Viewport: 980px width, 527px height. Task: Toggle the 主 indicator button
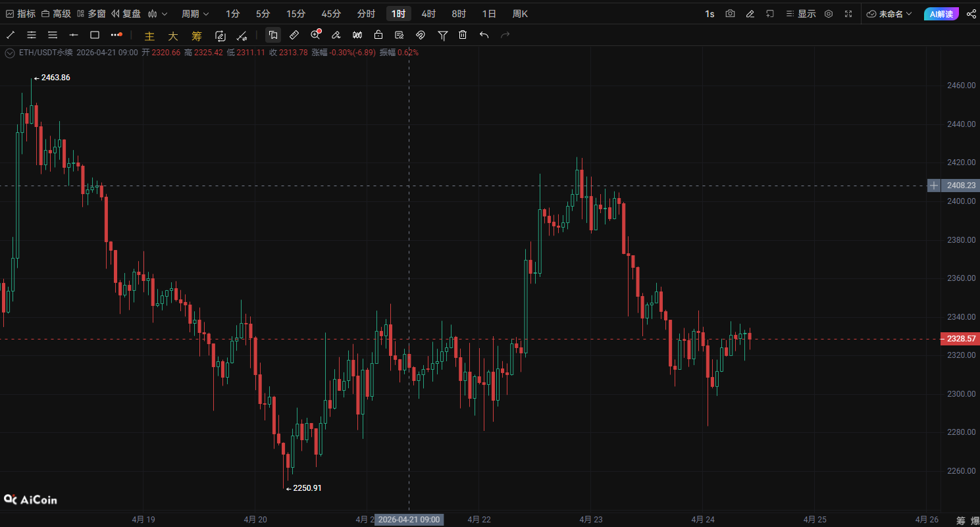click(149, 36)
